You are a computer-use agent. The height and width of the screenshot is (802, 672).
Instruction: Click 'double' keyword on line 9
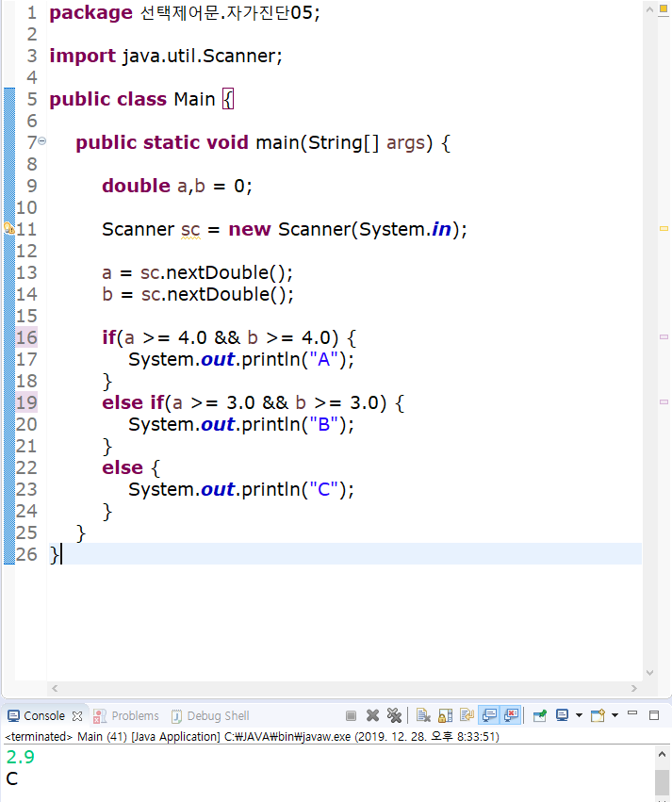point(136,186)
